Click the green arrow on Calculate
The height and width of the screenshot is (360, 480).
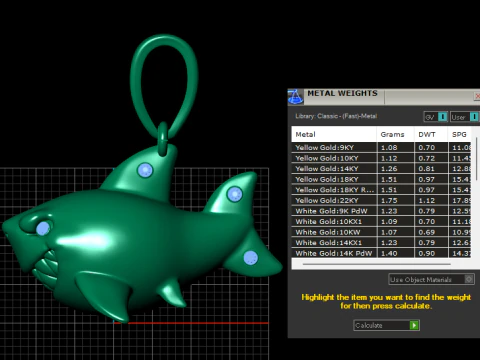click(414, 325)
